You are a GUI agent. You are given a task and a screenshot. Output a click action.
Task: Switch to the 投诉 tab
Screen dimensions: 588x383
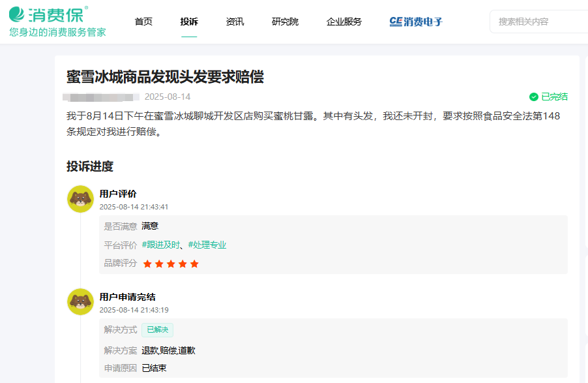[x=189, y=22]
